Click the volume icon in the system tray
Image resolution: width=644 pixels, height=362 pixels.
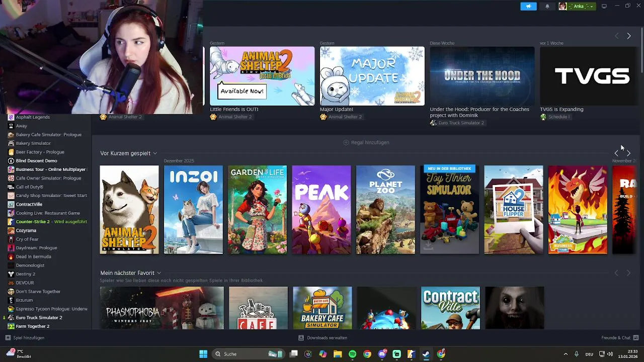point(610,354)
